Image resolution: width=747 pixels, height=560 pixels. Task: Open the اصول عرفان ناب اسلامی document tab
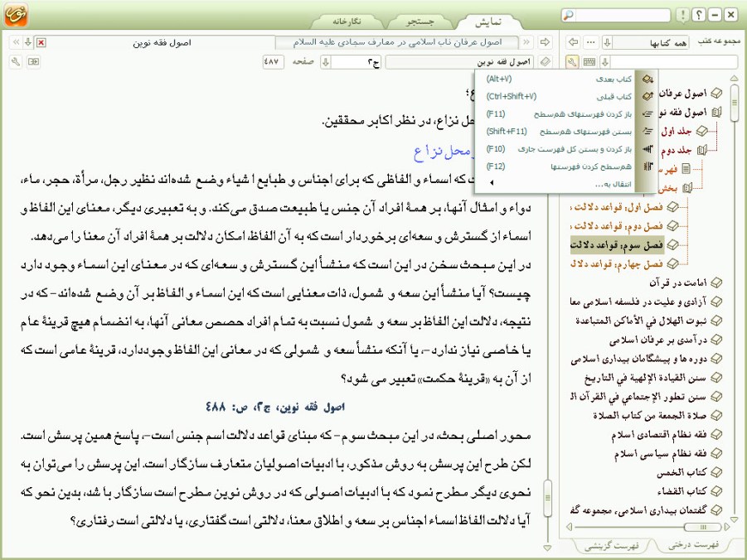pos(397,42)
